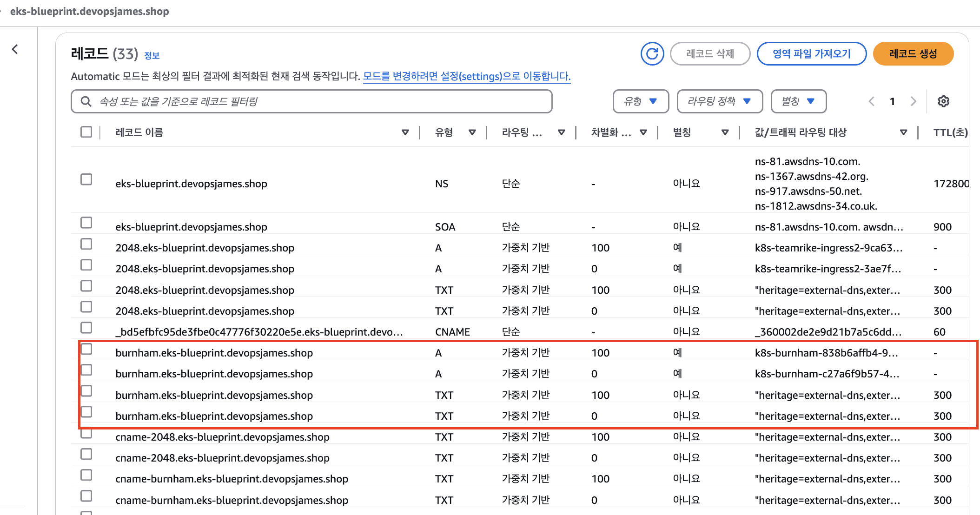Open the table settings gear icon
This screenshot has height=515, width=980.
click(x=943, y=101)
